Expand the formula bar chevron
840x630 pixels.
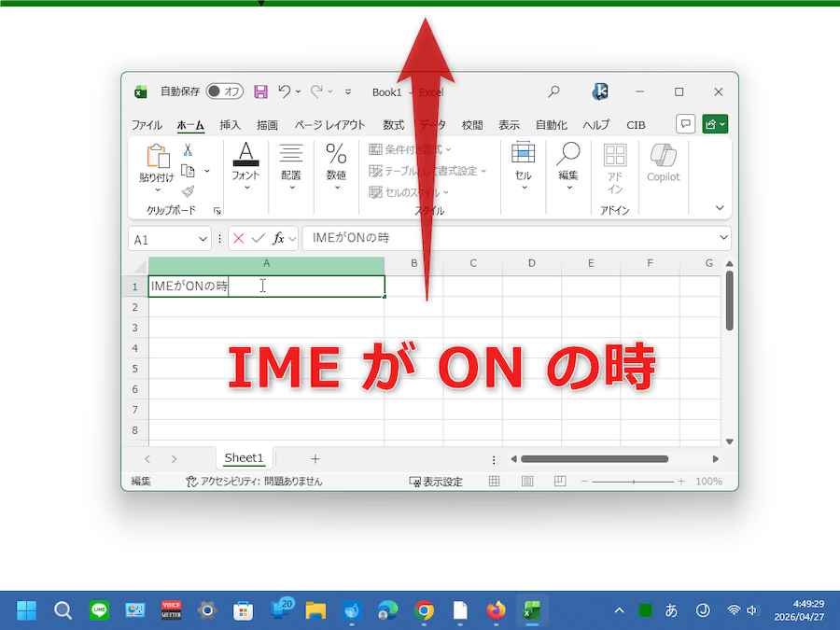coord(724,239)
